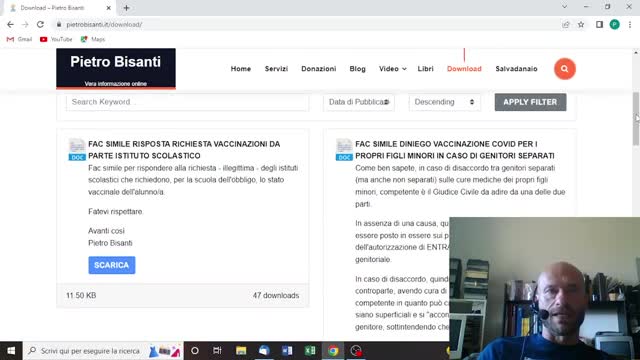Viewport: 640px width, 360px height.
Task: Bookmark this page with star icon
Action: 581,24
